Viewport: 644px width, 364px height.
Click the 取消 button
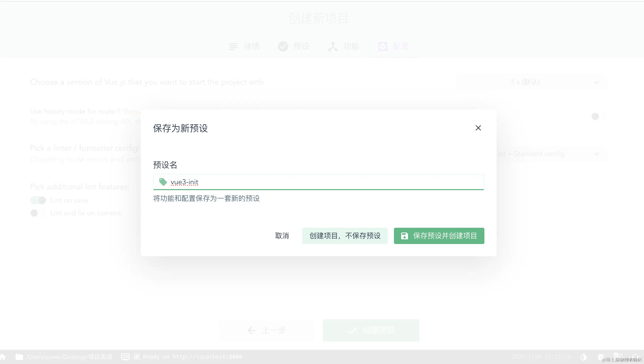(282, 236)
